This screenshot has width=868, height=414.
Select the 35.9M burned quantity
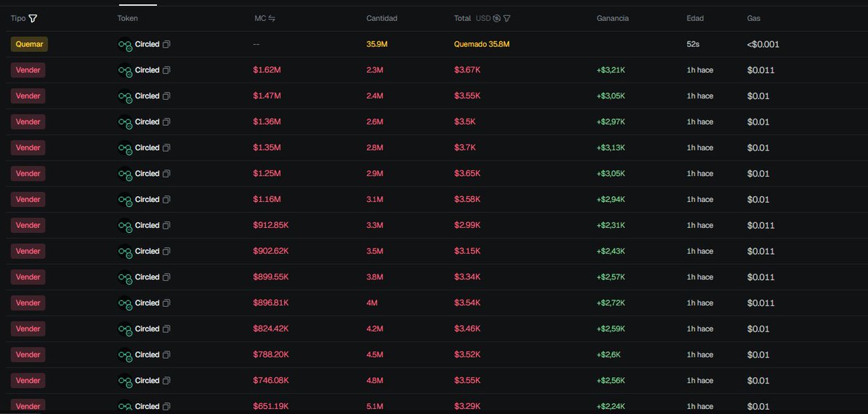(x=377, y=44)
